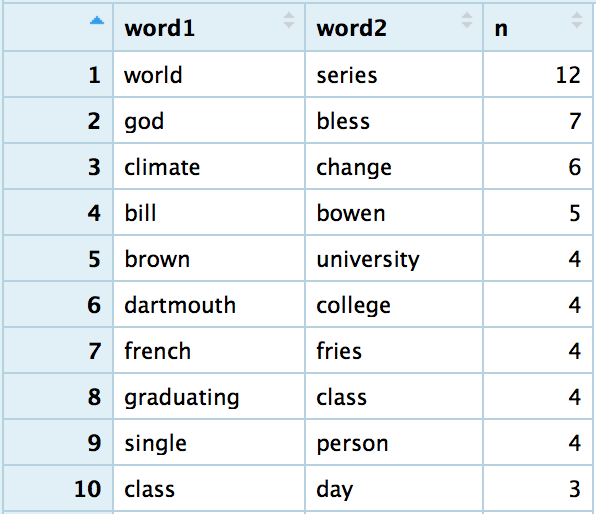Sort by the row index arrow
The image size is (596, 514).
97,21
